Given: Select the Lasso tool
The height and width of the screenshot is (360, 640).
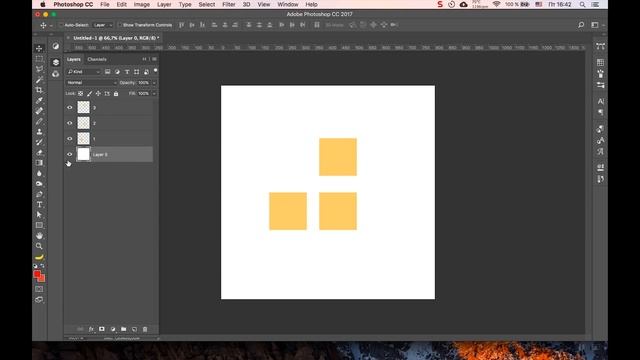Looking at the screenshot, I should (x=39, y=69).
